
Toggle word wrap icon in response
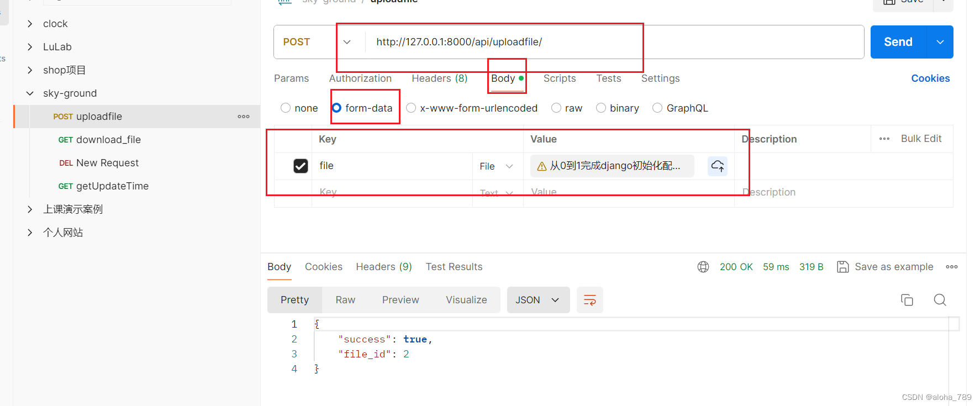click(589, 300)
